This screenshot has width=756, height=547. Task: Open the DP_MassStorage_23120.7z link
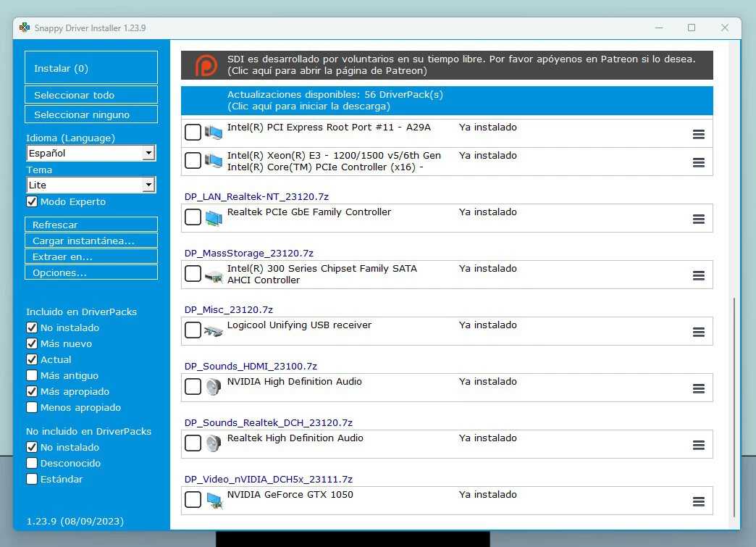tap(249, 253)
